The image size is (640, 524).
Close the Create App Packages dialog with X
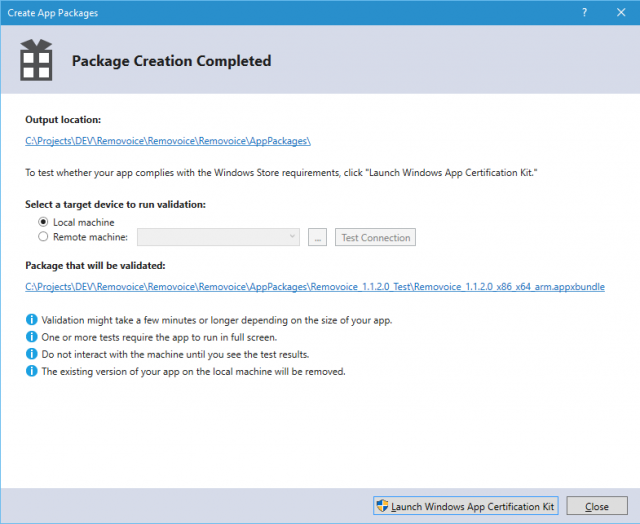(x=621, y=13)
